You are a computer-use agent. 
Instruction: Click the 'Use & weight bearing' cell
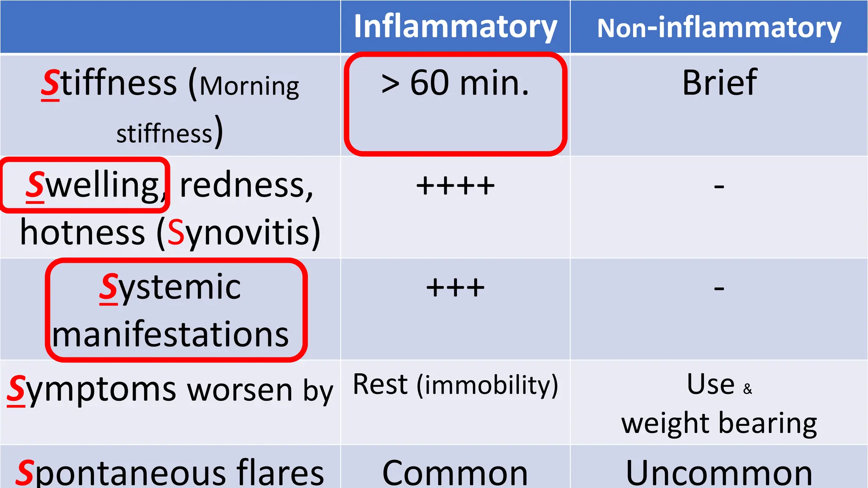coord(719,404)
